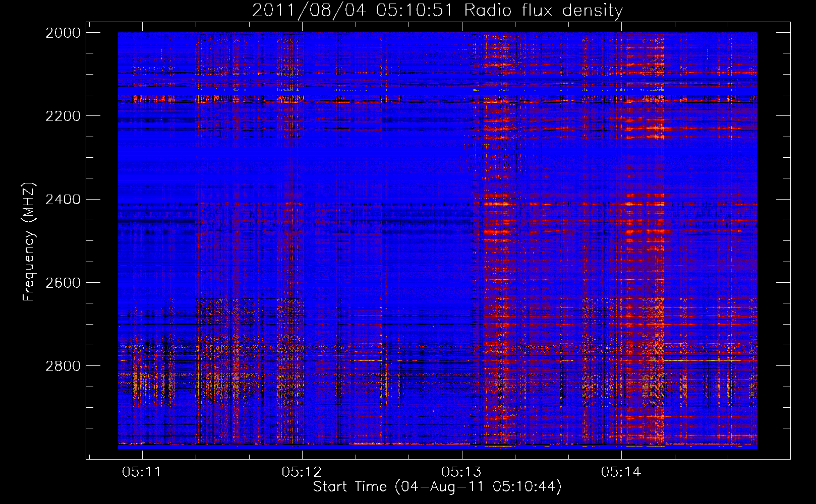Click the 05:14 time tick label
816x504 pixels.
click(621, 472)
